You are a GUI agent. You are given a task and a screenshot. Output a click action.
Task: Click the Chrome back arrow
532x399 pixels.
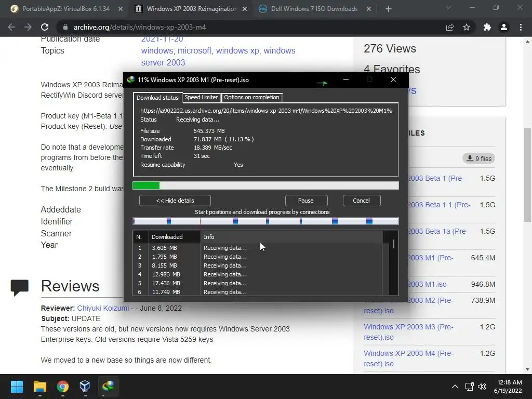[x=11, y=27]
